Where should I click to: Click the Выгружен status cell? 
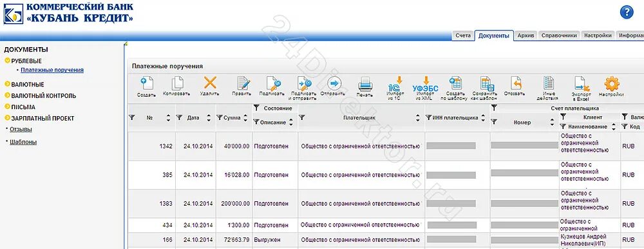[275, 239]
